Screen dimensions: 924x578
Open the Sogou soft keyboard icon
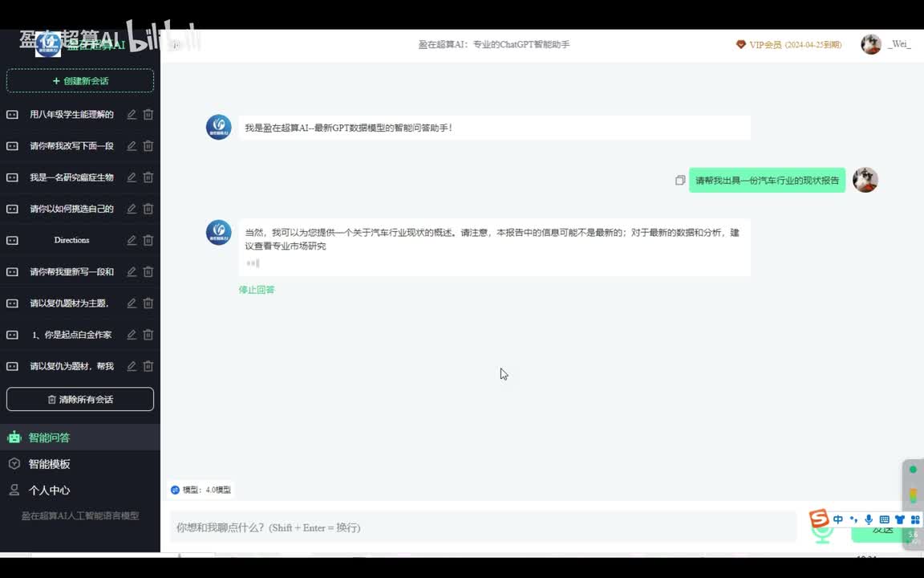point(884,520)
